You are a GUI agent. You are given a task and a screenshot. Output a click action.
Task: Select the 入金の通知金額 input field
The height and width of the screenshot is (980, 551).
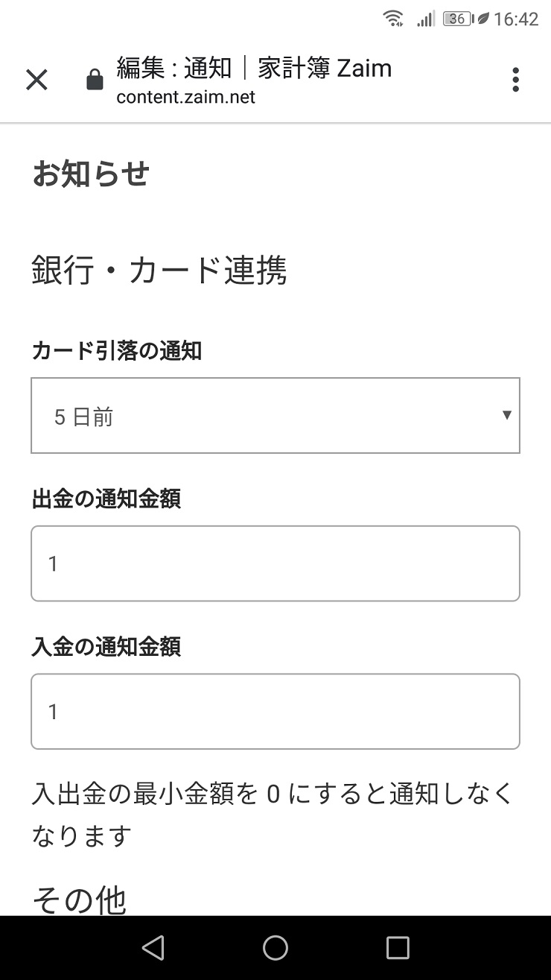pyautogui.click(x=275, y=711)
